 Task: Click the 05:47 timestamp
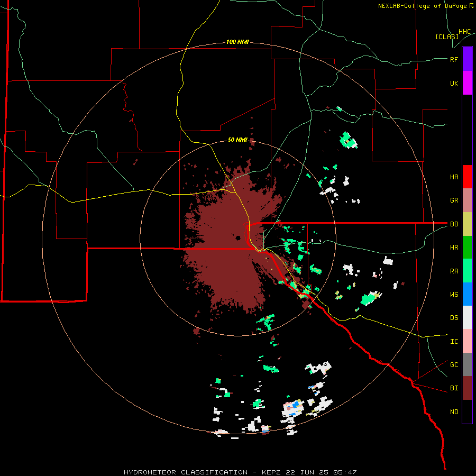[x=346, y=472]
